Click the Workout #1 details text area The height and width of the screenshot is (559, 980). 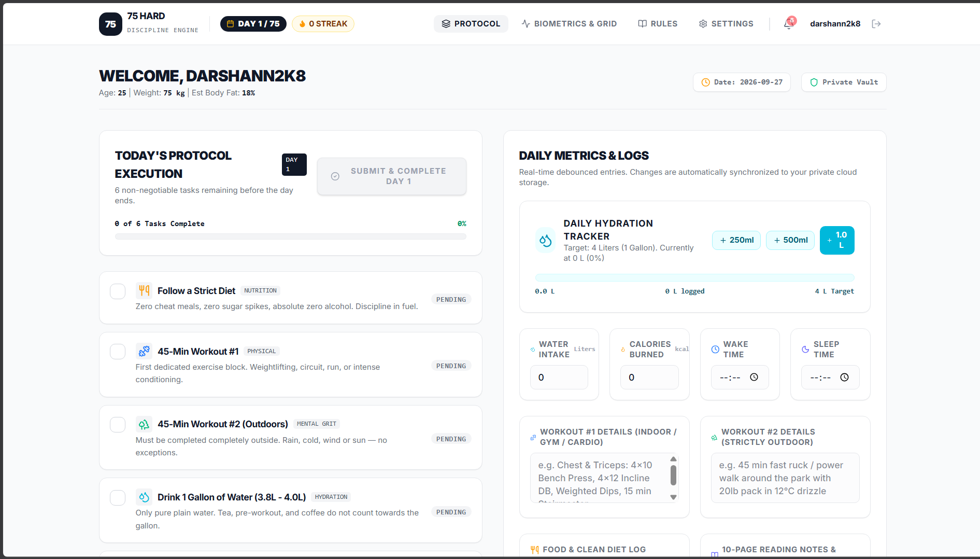(604, 478)
